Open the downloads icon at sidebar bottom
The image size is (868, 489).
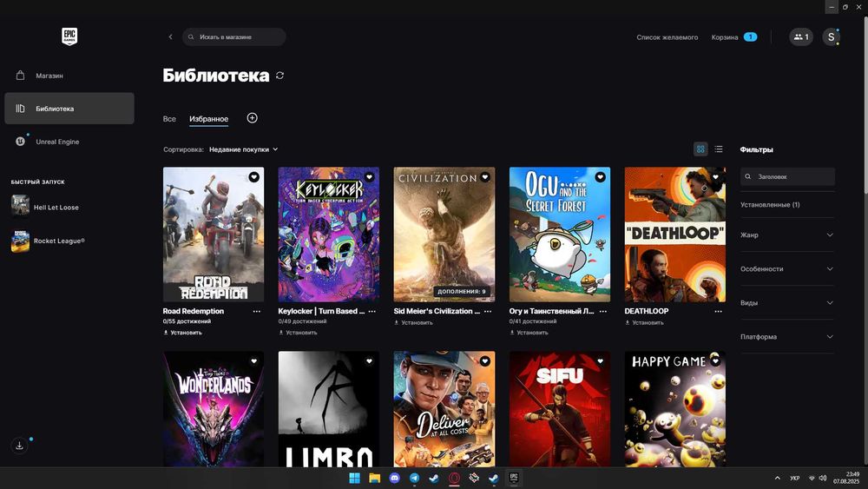click(x=19, y=446)
